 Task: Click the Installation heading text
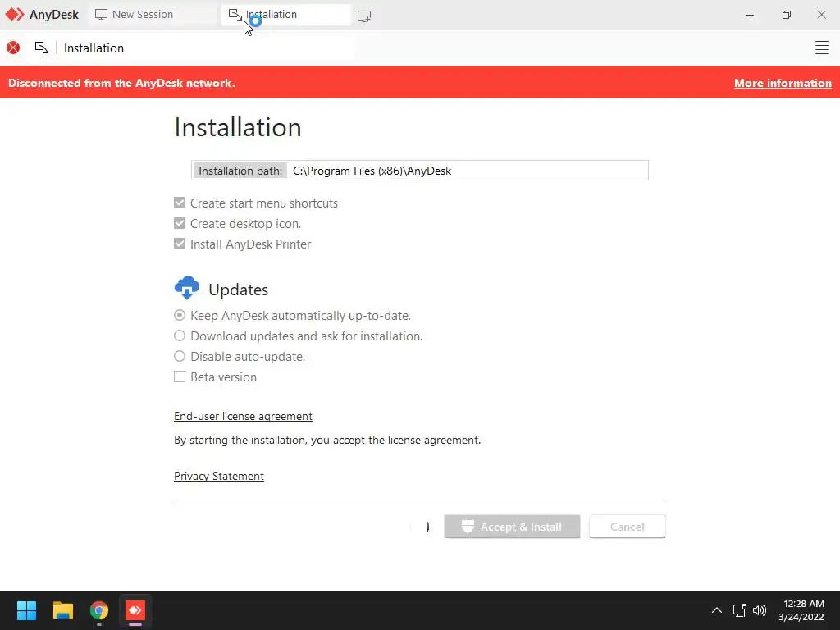point(238,127)
